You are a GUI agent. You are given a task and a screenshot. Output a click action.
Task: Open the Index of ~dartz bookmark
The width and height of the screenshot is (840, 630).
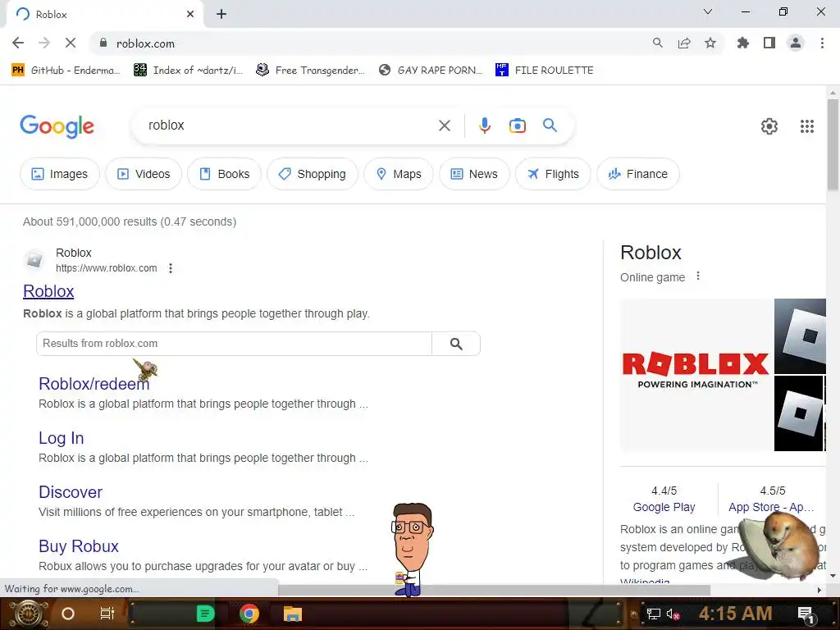click(189, 71)
